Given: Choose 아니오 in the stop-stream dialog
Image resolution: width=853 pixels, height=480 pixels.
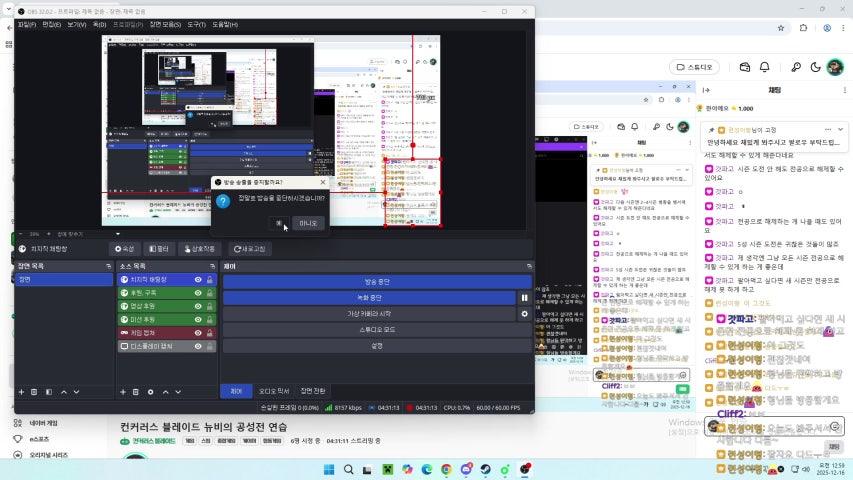Looking at the screenshot, I should 308,223.
